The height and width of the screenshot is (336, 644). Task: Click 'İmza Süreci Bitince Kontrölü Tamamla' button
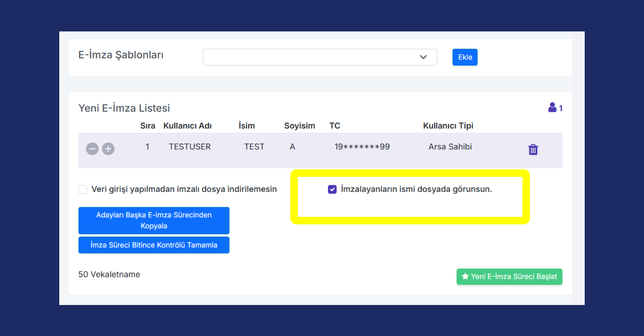pyautogui.click(x=154, y=245)
